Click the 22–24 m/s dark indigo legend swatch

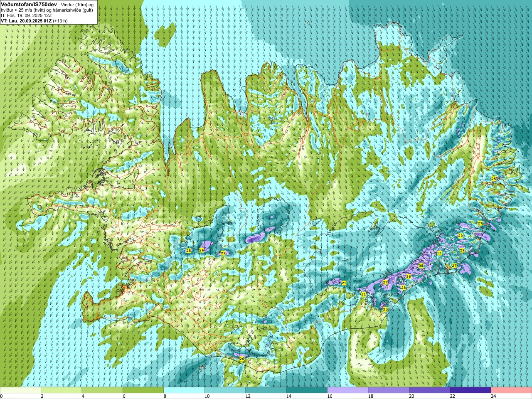[x=470, y=390]
